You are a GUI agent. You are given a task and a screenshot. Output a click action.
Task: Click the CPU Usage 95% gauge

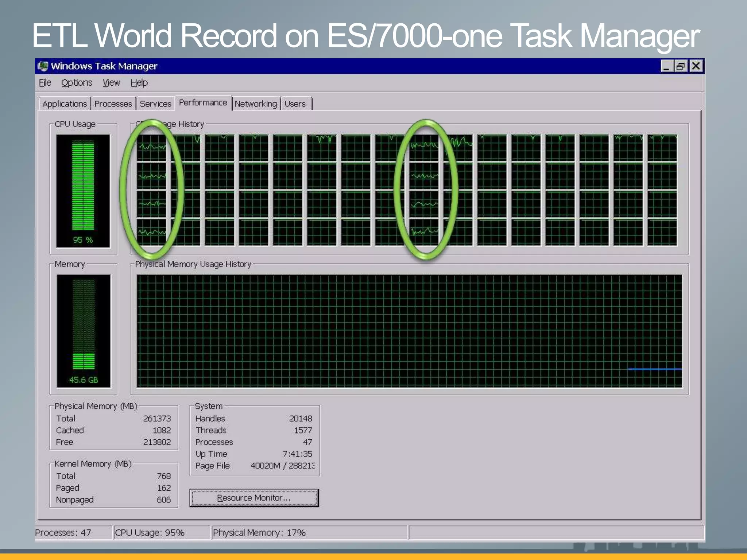tap(83, 191)
